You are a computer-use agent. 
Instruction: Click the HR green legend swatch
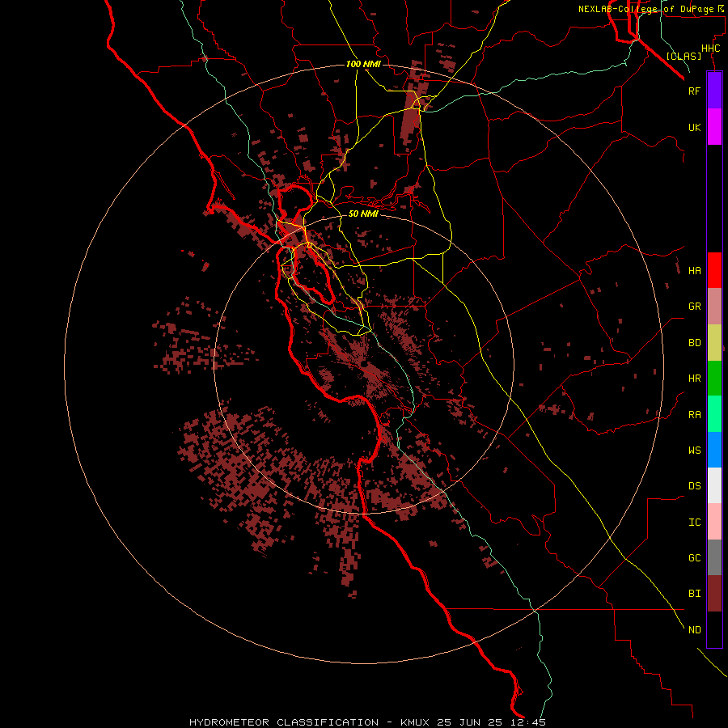tap(714, 379)
